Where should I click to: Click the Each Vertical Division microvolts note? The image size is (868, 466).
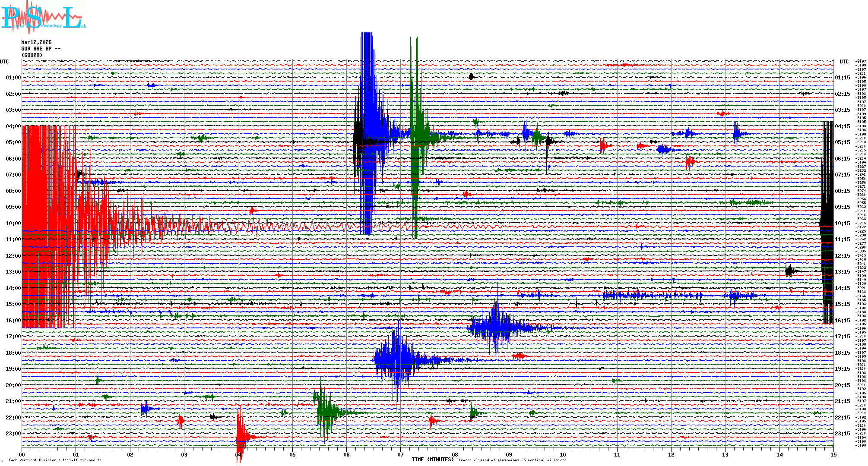(55, 460)
